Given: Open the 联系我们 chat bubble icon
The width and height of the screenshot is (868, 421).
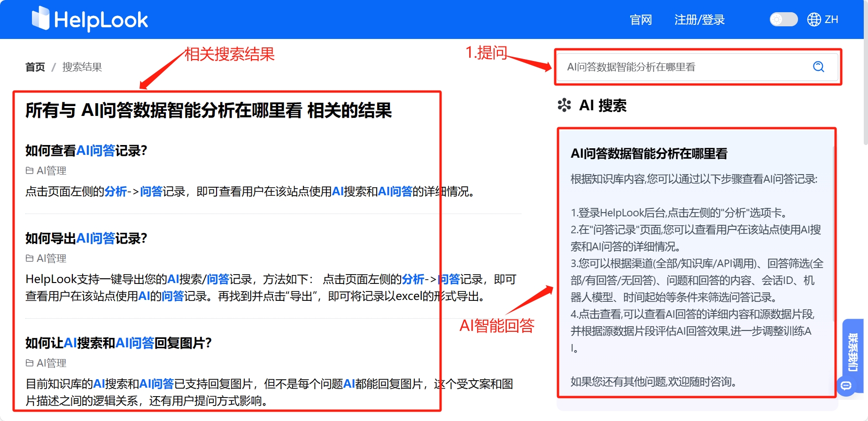Looking at the screenshot, I should click(846, 386).
